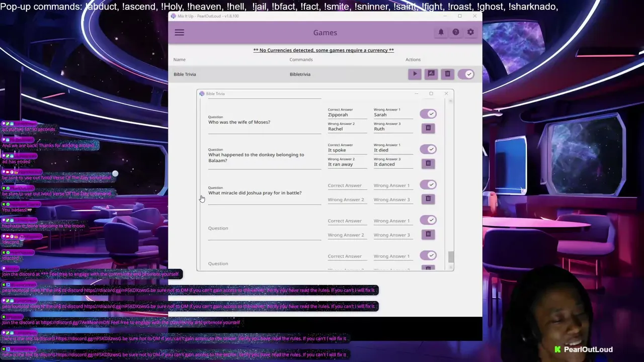
Task: Edit wrong answer 'It ran away'
Action: [347, 164]
